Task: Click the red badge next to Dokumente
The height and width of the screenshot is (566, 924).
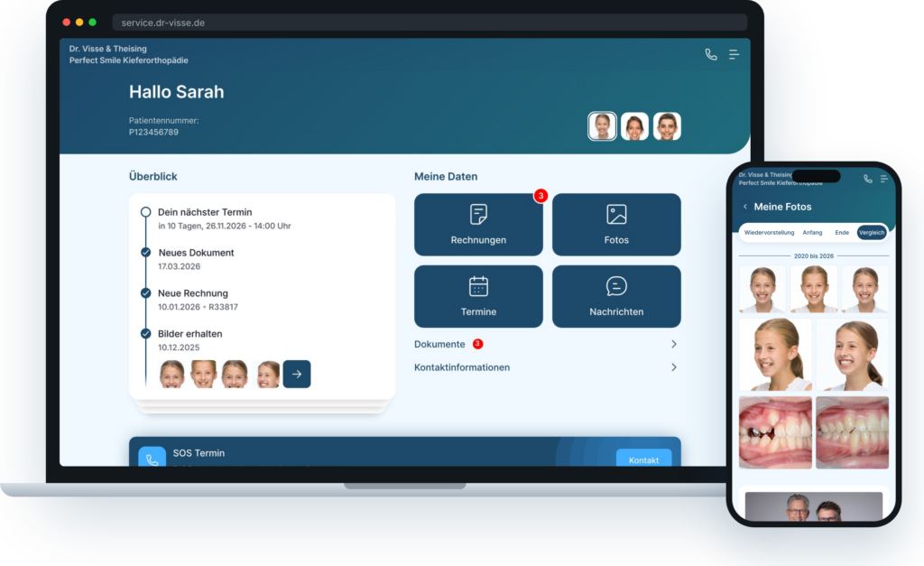Action: tap(478, 344)
